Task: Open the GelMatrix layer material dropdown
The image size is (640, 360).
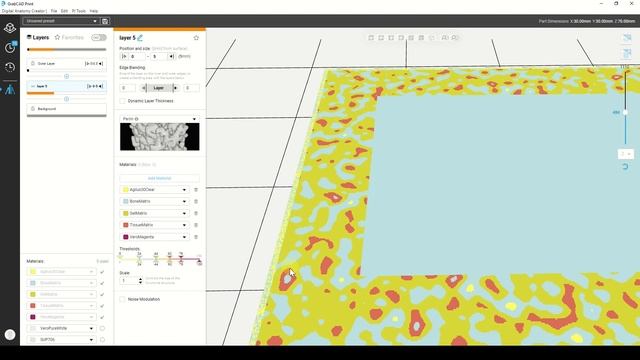Action: (155, 213)
